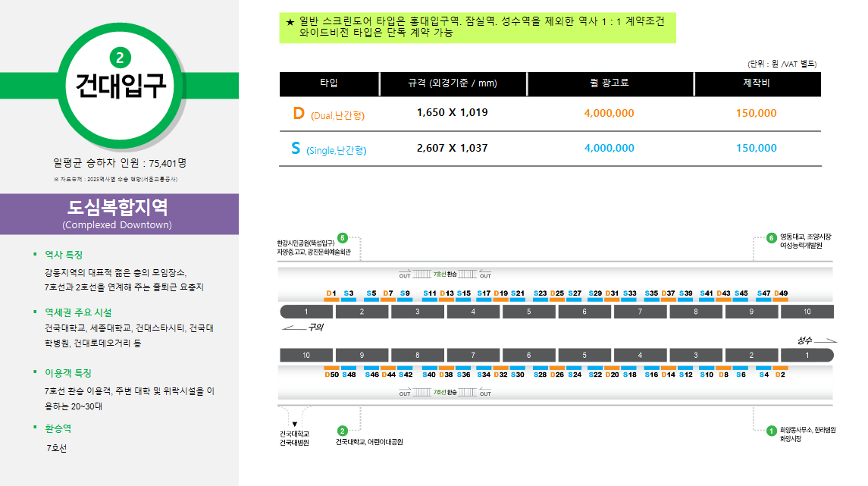Image resolution: width=868 pixels, height=486 pixels.
Task: Select the orange D50 screen door marker
Action: point(331,374)
